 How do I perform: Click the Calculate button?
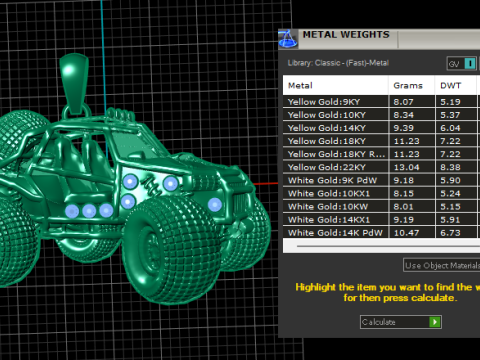click(x=401, y=322)
